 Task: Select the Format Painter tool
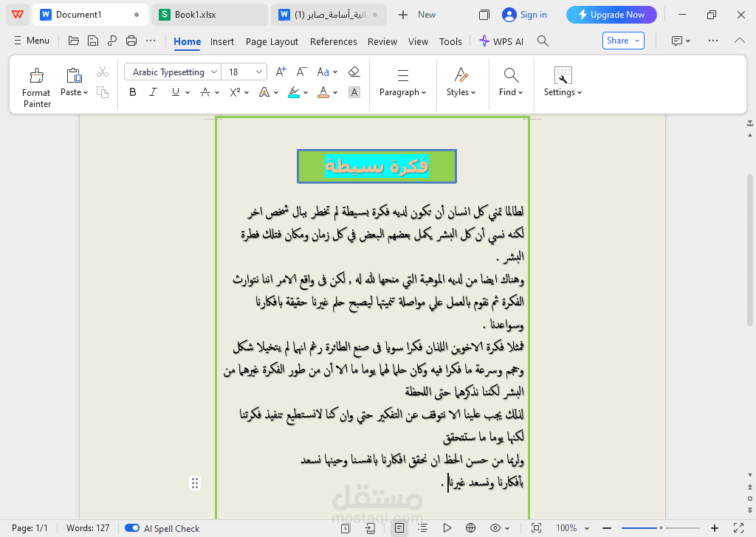[37, 88]
